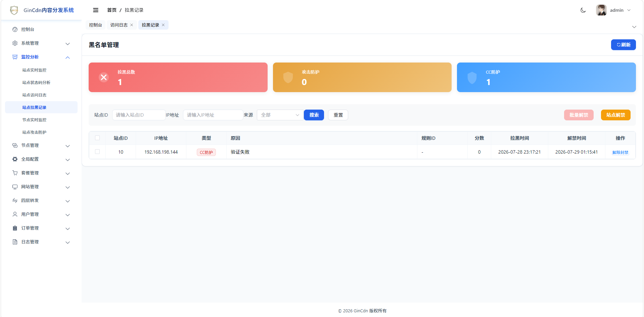The width and height of the screenshot is (644, 317).
Task: Click the blue 刷新 refresh button
Action: tap(623, 45)
